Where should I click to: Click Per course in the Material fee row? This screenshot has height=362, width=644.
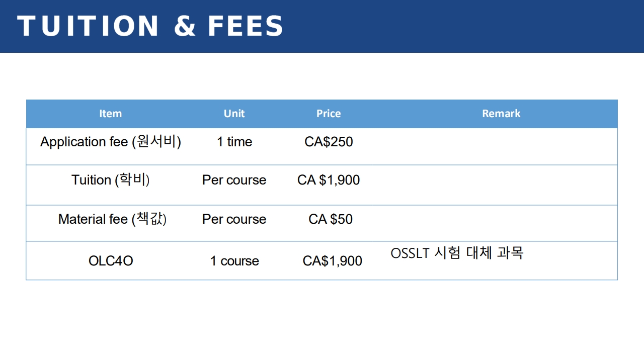click(234, 219)
